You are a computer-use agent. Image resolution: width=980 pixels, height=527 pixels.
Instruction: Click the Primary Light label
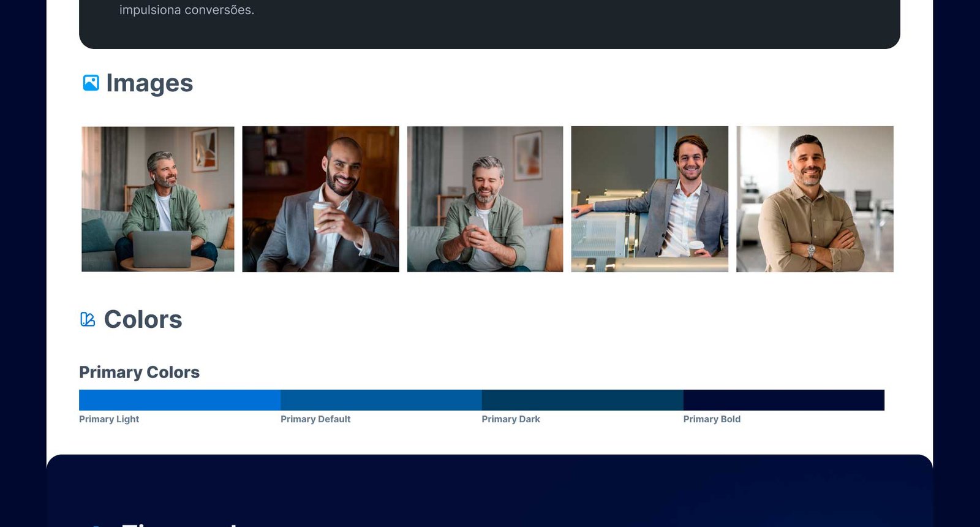[109, 419]
